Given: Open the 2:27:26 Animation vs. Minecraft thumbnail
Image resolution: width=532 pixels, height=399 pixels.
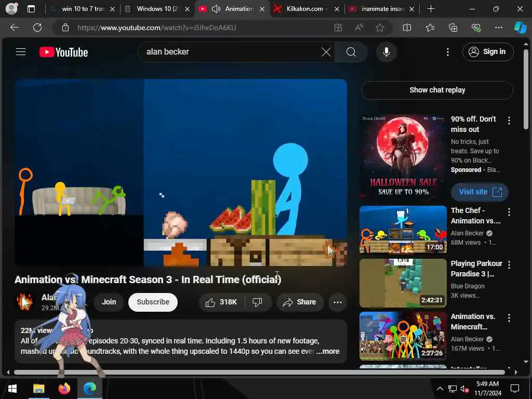Looking at the screenshot, I should coord(403,336).
